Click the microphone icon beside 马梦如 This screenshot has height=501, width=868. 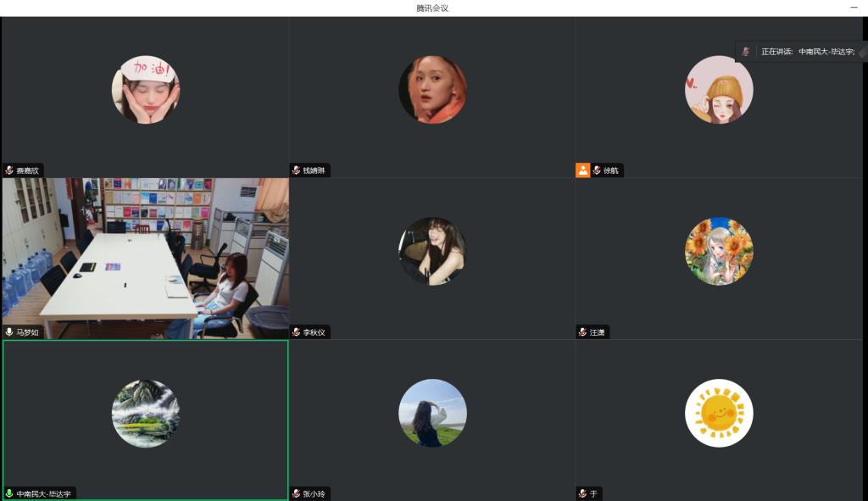tap(9, 332)
